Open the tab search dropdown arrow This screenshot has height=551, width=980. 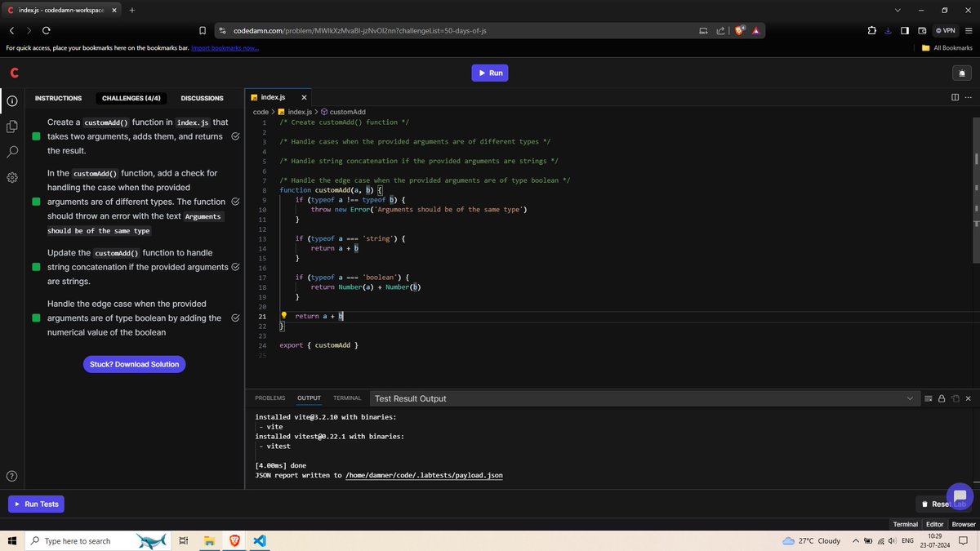coord(897,10)
